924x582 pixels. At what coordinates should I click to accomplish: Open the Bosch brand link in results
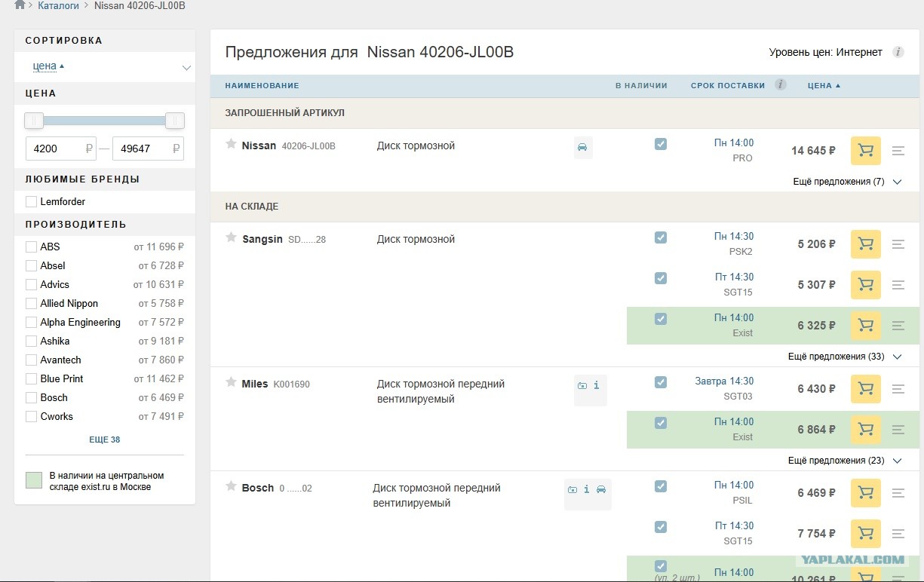[258, 488]
